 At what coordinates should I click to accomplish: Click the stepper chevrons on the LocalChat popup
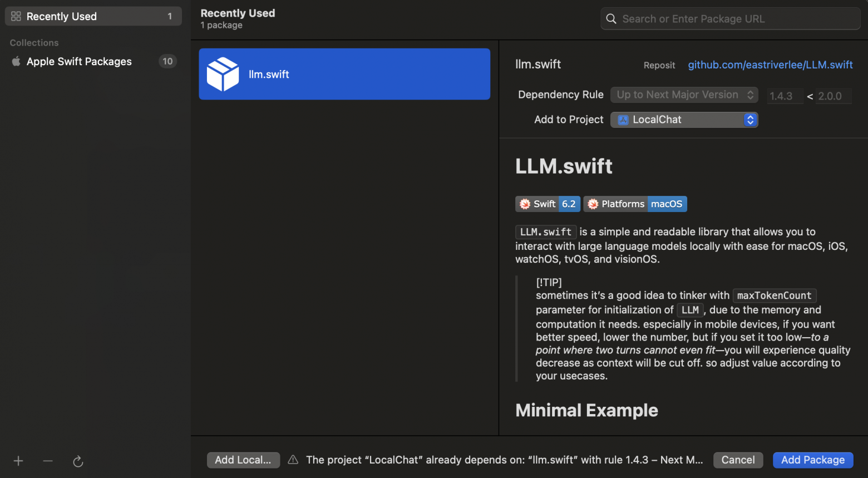(751, 120)
